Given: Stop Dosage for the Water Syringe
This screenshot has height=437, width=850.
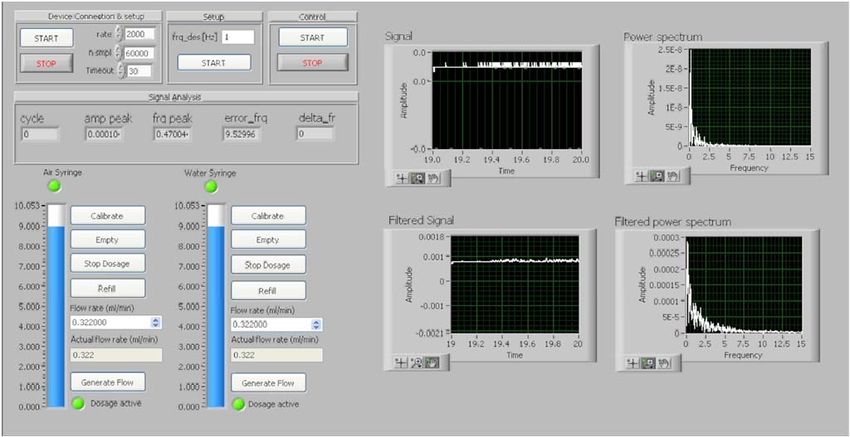Looking at the screenshot, I should [x=268, y=265].
